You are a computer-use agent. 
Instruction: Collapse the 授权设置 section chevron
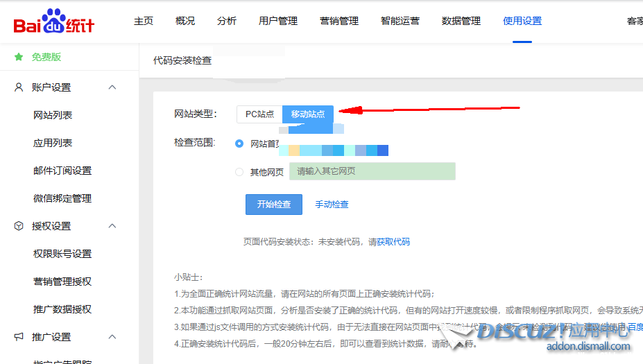tap(112, 226)
